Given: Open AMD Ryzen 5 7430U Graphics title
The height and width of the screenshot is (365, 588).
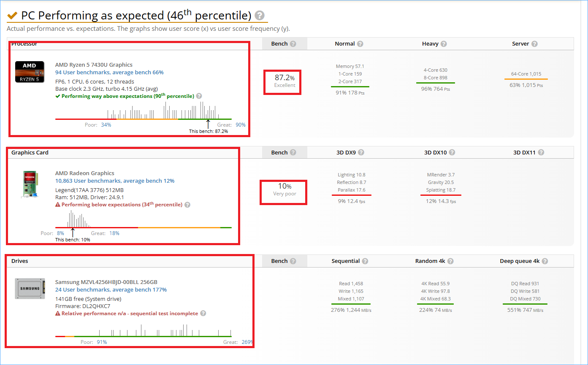Looking at the screenshot, I should pyautogui.click(x=94, y=65).
